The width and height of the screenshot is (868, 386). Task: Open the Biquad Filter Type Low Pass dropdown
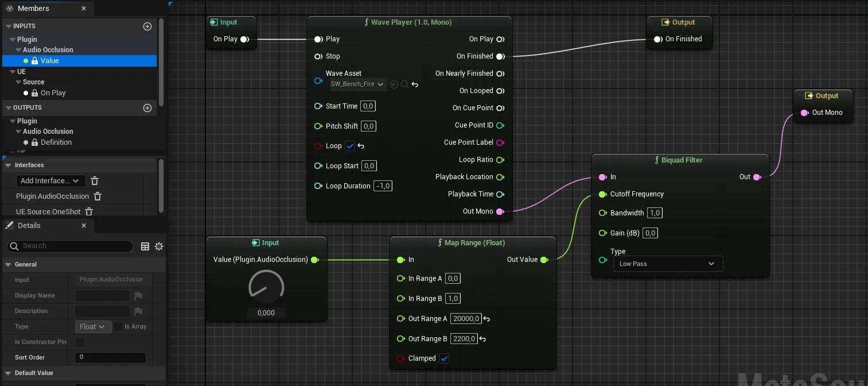[x=668, y=264]
